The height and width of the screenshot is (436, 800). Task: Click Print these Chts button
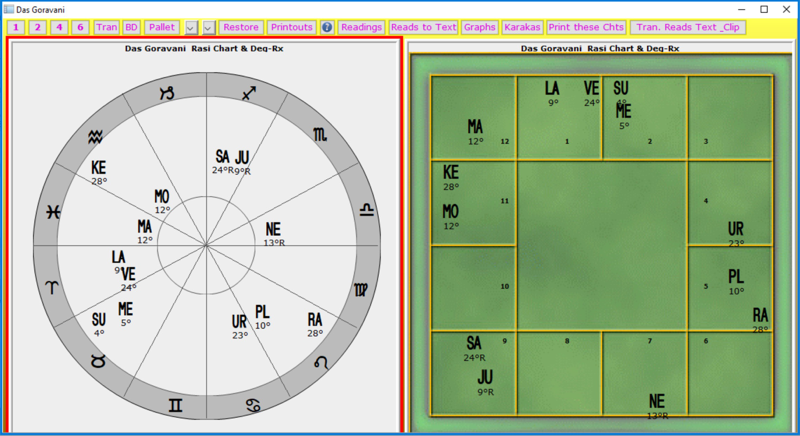(586, 27)
